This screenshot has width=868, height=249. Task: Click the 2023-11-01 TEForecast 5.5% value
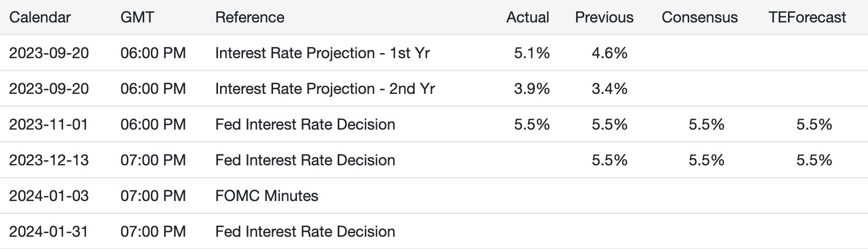(x=814, y=124)
